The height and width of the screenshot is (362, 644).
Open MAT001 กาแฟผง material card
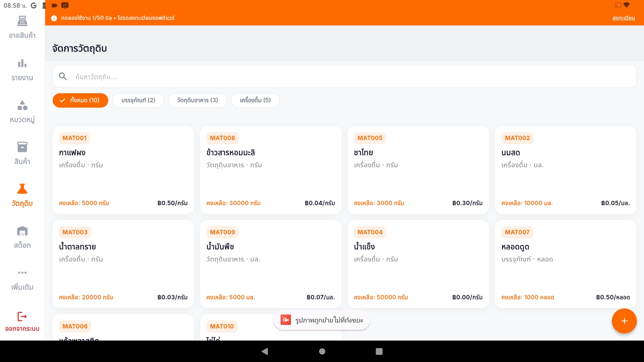pyautogui.click(x=123, y=170)
